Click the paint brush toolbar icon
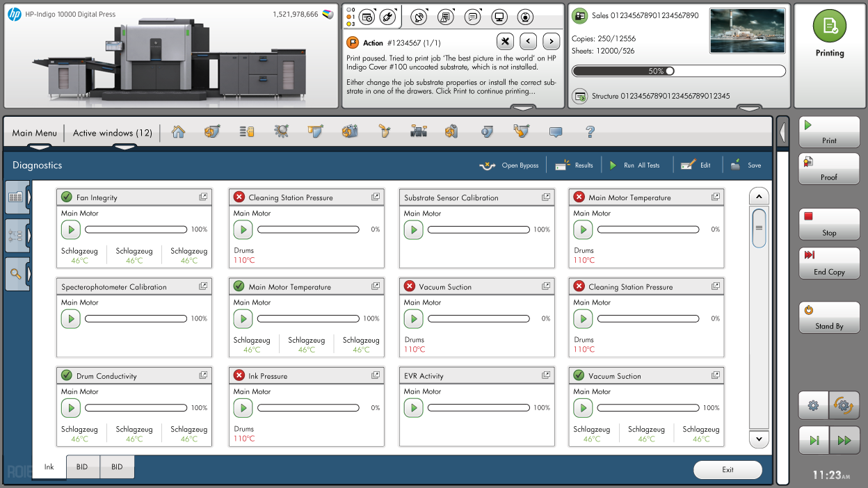 [384, 131]
